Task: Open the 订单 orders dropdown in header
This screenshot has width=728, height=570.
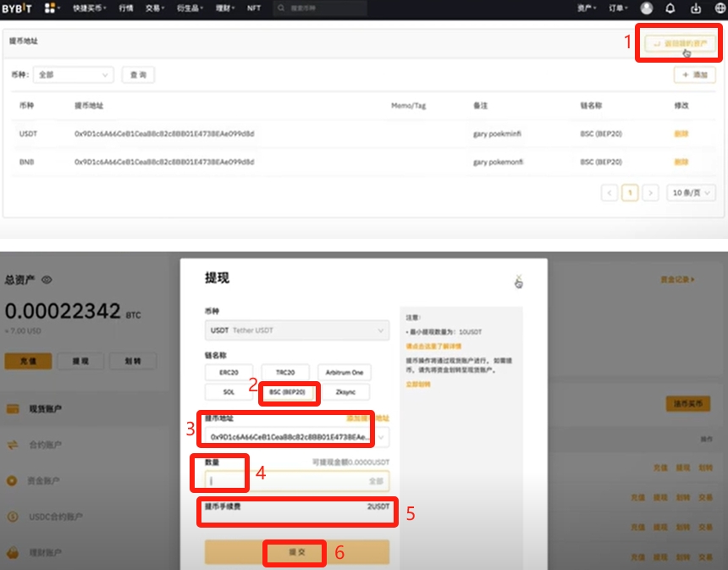Action: coord(618,8)
